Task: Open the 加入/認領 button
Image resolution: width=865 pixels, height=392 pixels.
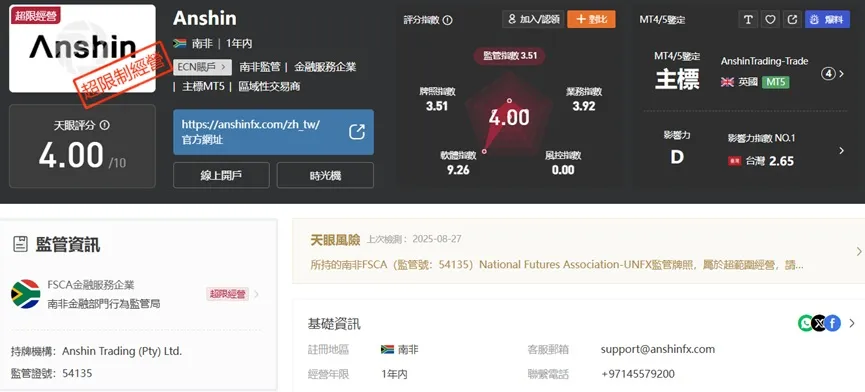Action: pos(532,19)
